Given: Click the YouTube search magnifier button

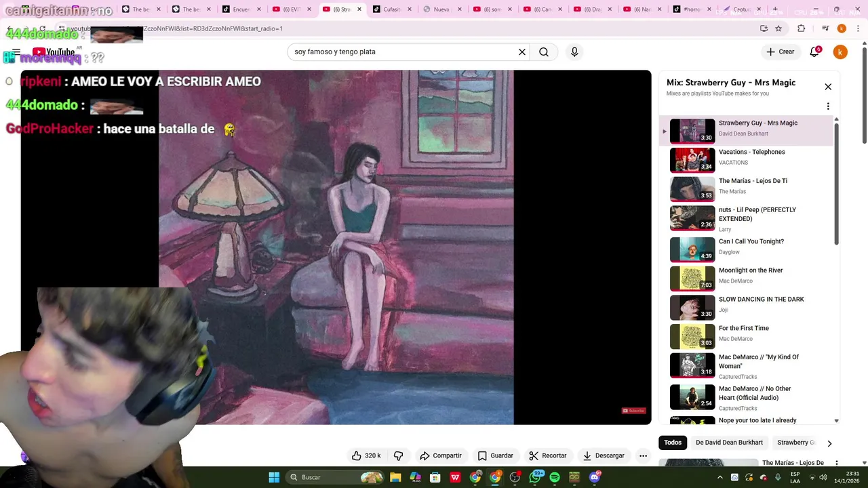Looking at the screenshot, I should point(544,52).
